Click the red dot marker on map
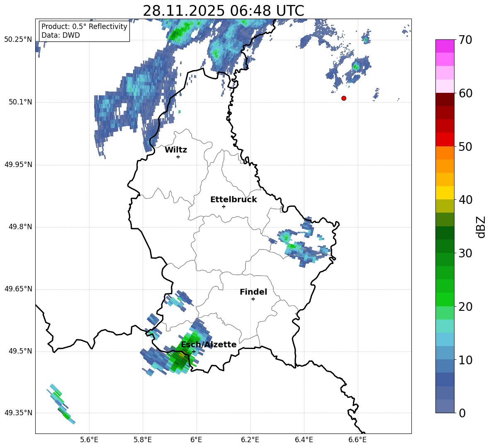 pyautogui.click(x=344, y=98)
